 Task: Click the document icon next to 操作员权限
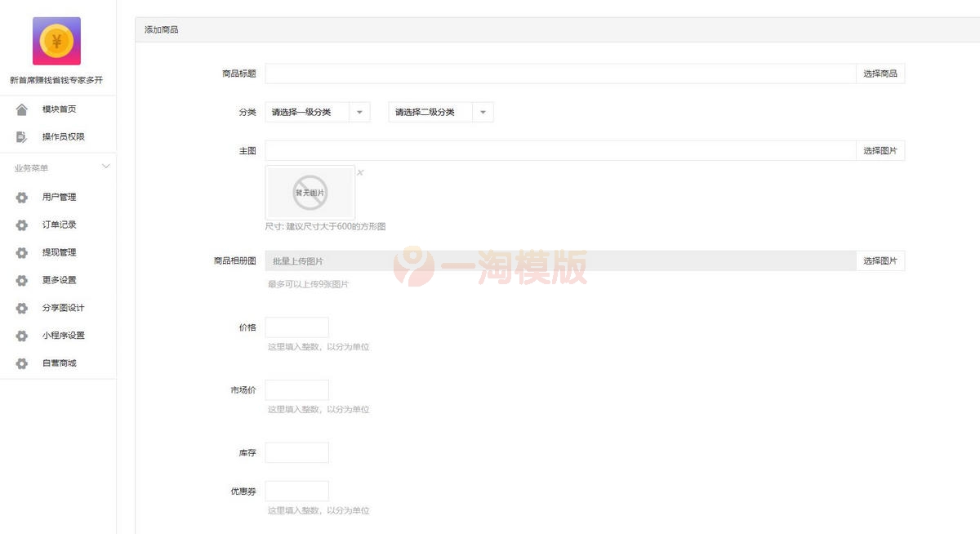tap(20, 136)
